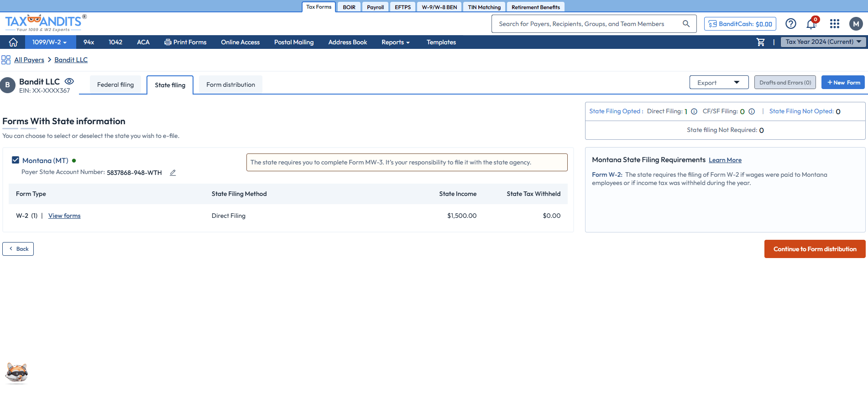Click the View forms link
Image resolution: width=868 pixels, height=417 pixels.
point(64,216)
